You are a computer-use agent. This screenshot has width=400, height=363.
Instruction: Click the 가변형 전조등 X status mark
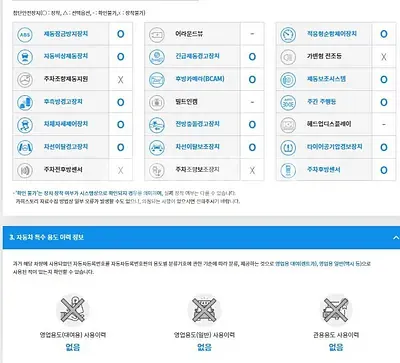(384, 57)
